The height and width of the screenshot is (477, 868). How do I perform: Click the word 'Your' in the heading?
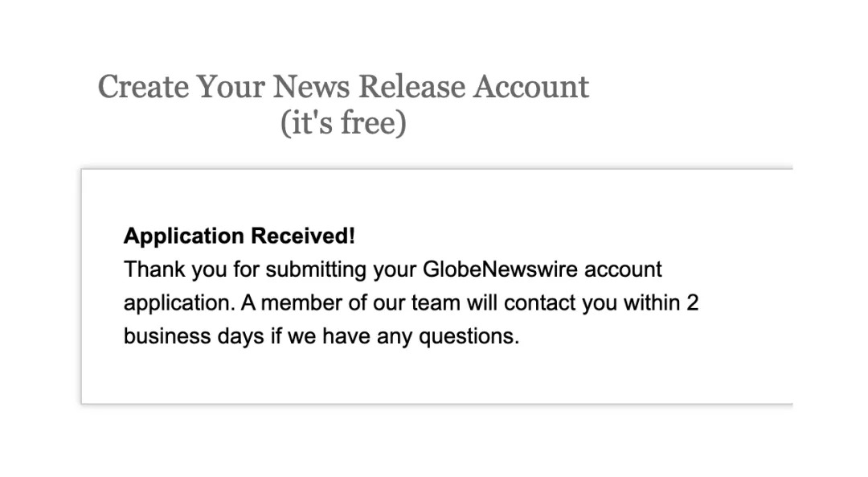coord(231,87)
